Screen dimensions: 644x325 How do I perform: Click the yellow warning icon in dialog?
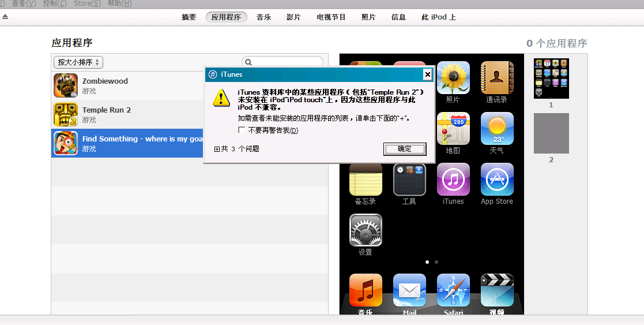[x=221, y=98]
